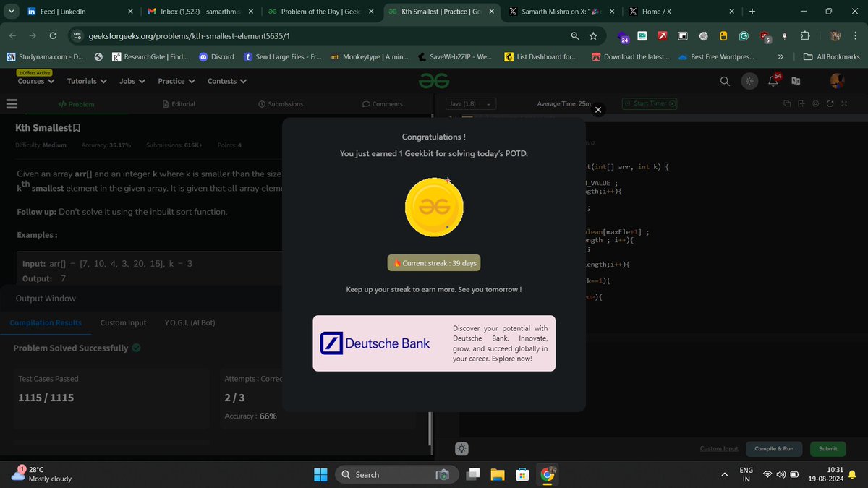Image resolution: width=868 pixels, height=488 pixels.
Task: Click the Geekbit gold coin image
Action: 434,207
